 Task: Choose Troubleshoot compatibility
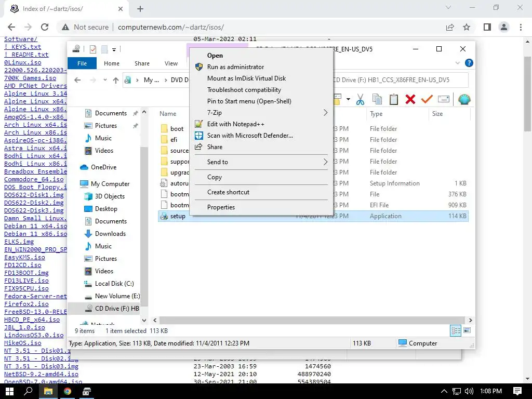(x=261, y=90)
